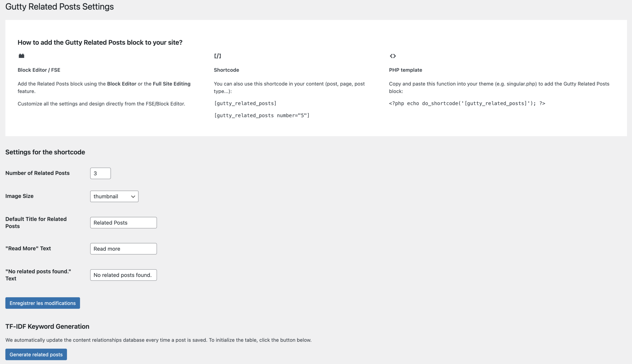Click the Number of Related Posts label
The image size is (632, 364).
click(38, 173)
